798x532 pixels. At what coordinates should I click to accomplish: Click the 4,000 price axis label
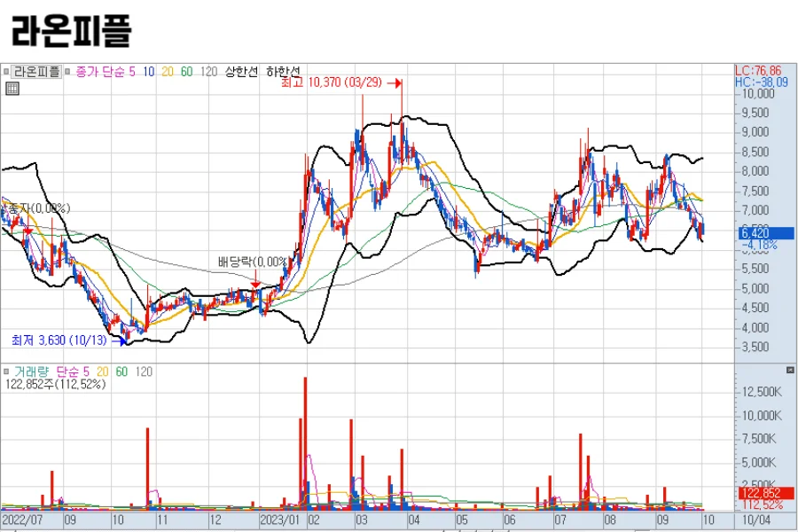(755, 328)
